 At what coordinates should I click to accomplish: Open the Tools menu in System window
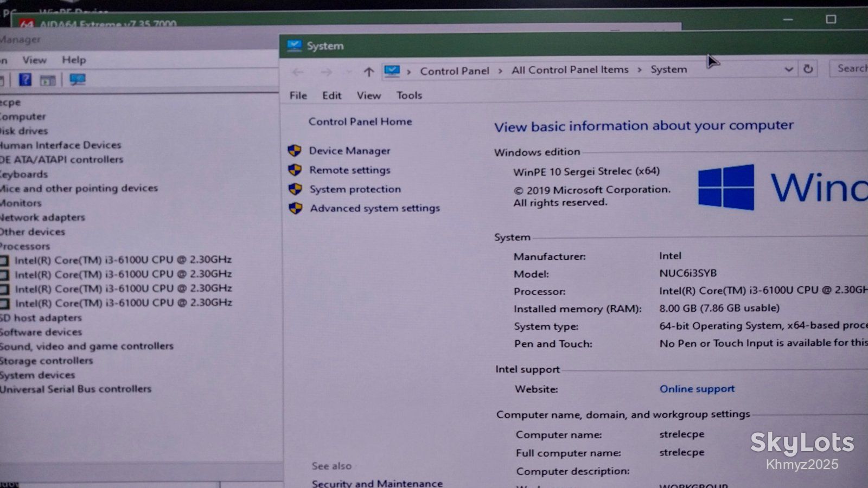409,95
